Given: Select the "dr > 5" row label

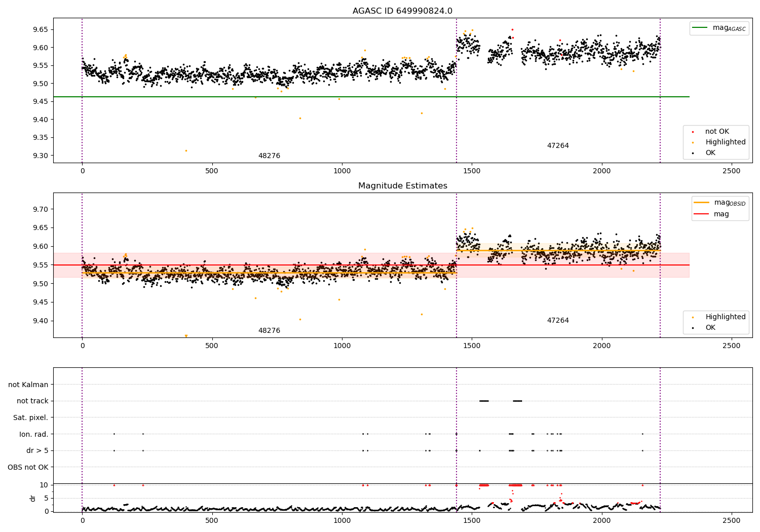Looking at the screenshot, I should coord(37,451).
